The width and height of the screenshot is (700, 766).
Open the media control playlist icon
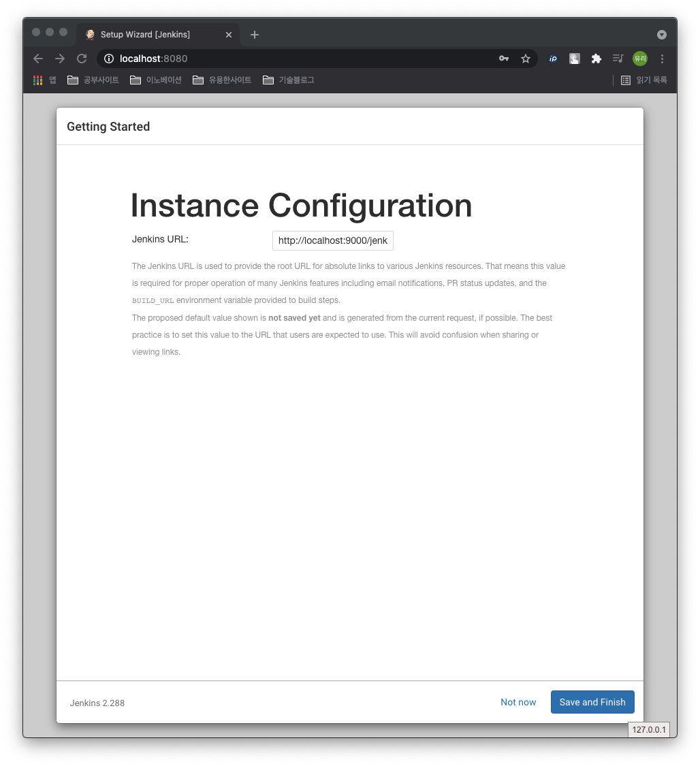[x=618, y=59]
